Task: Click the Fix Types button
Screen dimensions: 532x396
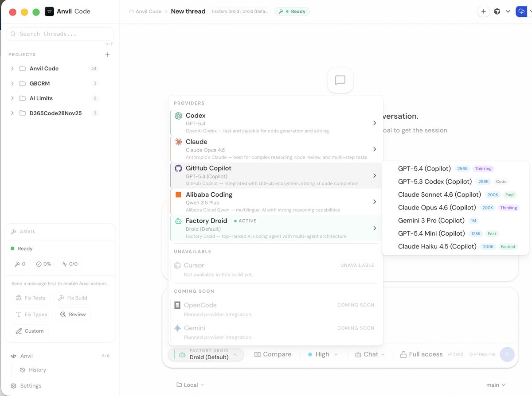Action: tap(31, 314)
